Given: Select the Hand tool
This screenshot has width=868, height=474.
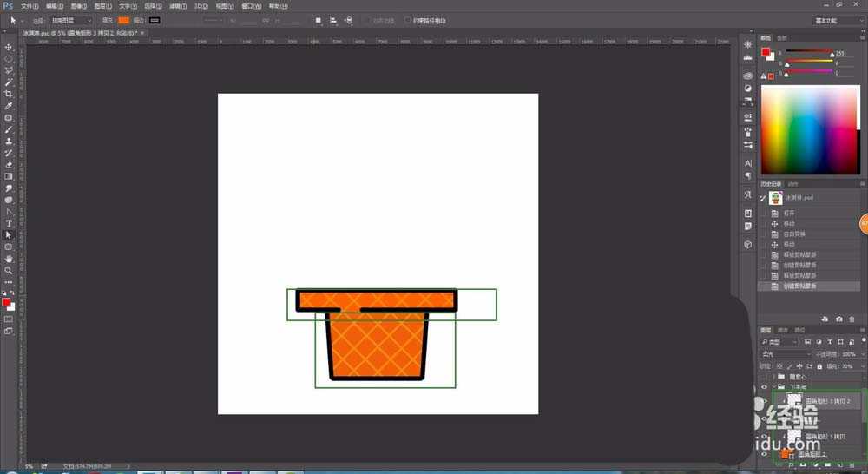Looking at the screenshot, I should point(9,259).
